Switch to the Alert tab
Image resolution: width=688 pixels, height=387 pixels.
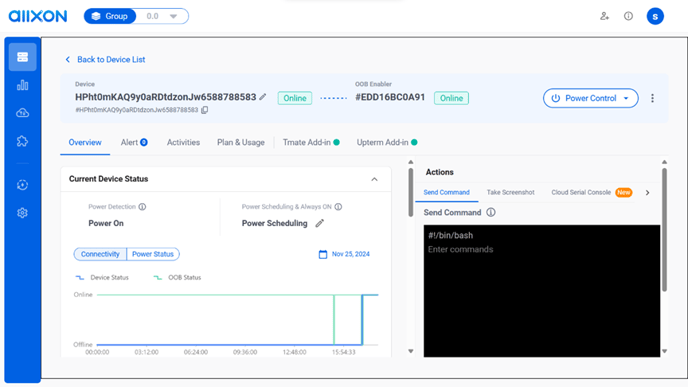[x=134, y=143]
